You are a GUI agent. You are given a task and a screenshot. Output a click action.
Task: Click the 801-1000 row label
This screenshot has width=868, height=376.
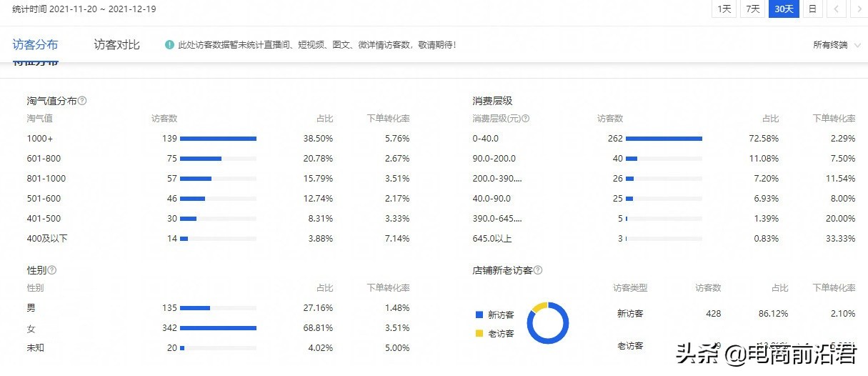point(46,179)
